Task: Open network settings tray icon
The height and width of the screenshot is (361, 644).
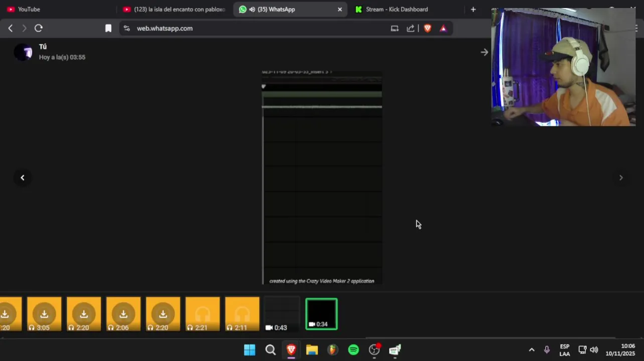Action: [x=582, y=350]
